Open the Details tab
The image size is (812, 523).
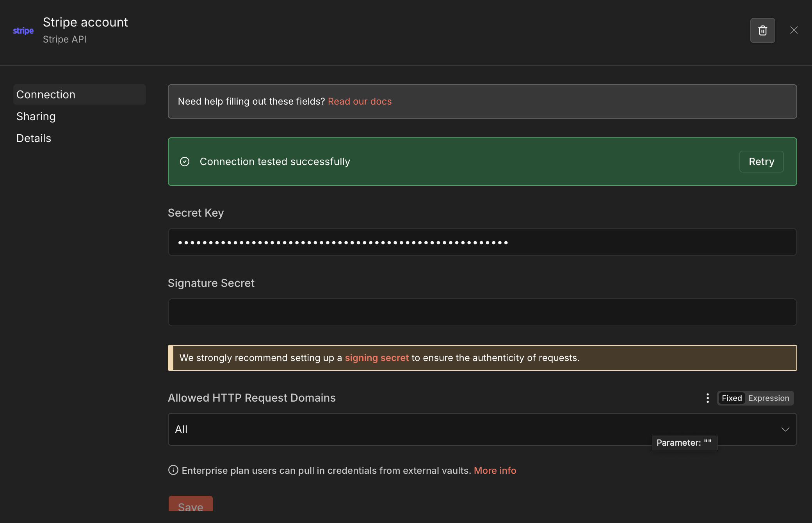point(80,138)
